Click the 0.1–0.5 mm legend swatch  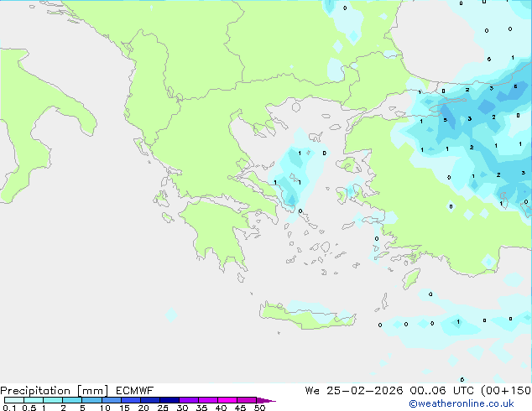point(14,400)
